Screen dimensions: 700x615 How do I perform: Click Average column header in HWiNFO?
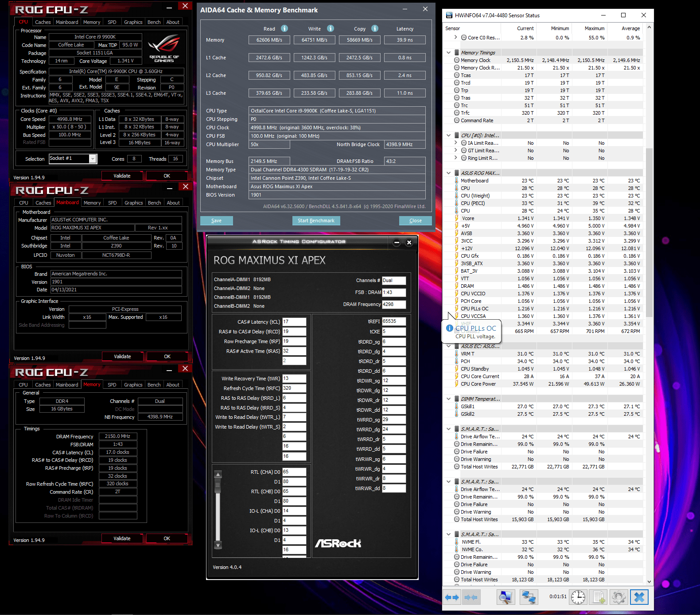(x=631, y=28)
